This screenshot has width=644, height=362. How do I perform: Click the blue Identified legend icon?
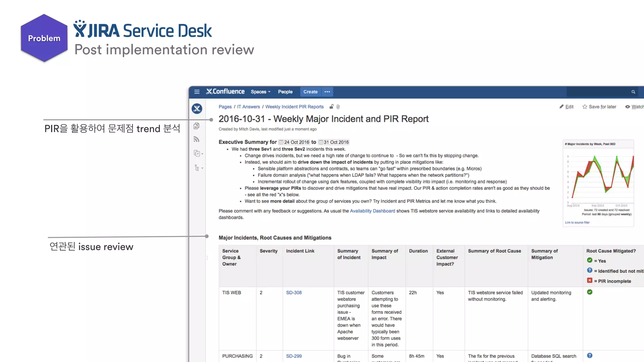[590, 270]
